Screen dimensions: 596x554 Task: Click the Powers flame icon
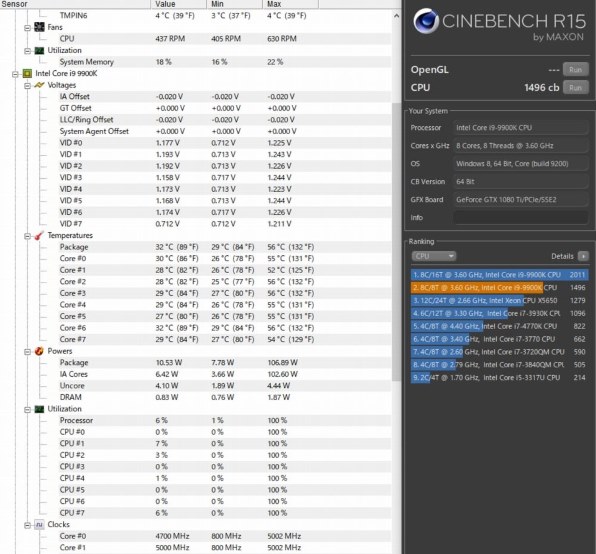(39, 351)
